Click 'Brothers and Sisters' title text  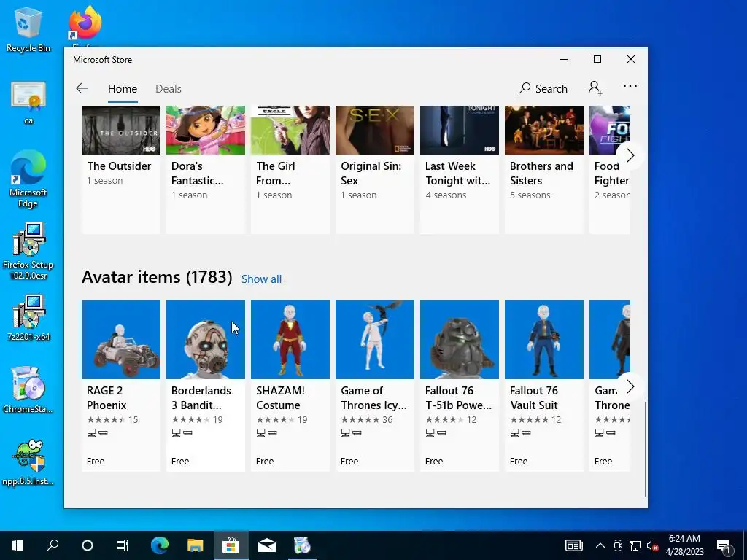tap(541, 174)
